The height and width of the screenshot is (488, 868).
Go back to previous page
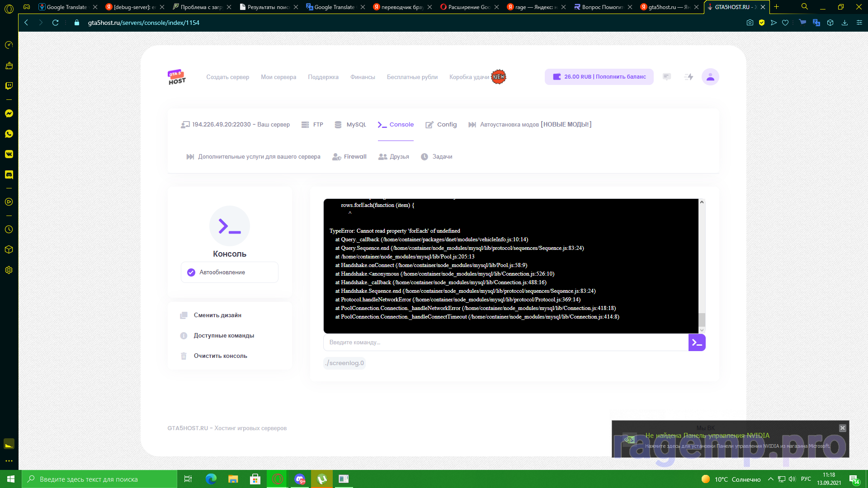[26, 23]
